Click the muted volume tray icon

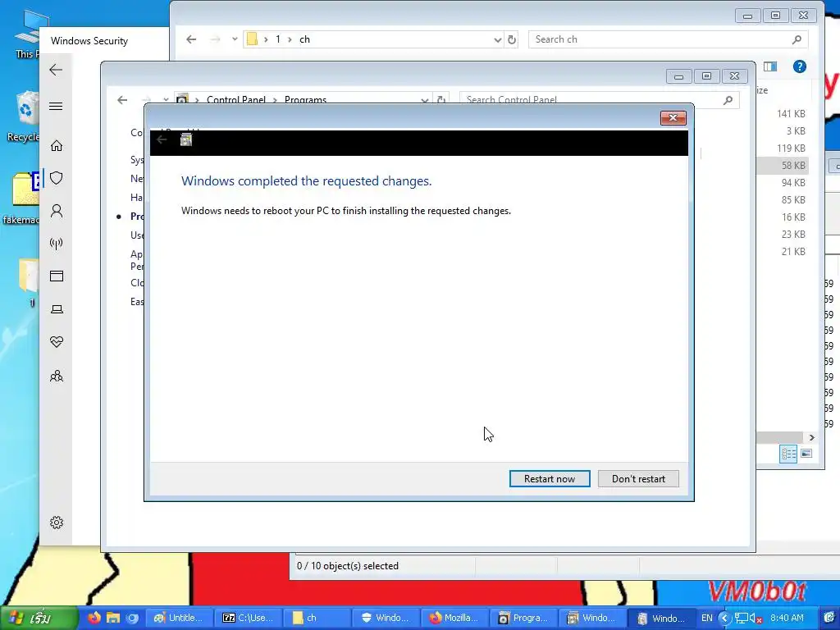755,619
